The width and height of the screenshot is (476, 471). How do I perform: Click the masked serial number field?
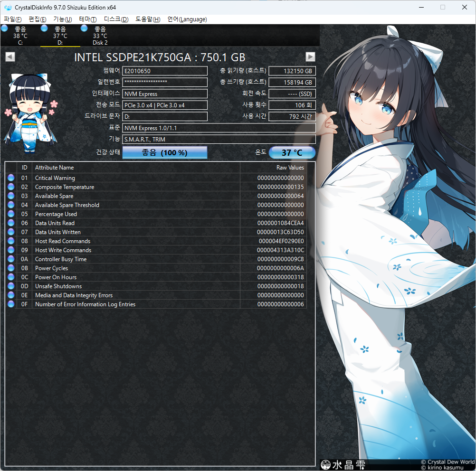164,82
